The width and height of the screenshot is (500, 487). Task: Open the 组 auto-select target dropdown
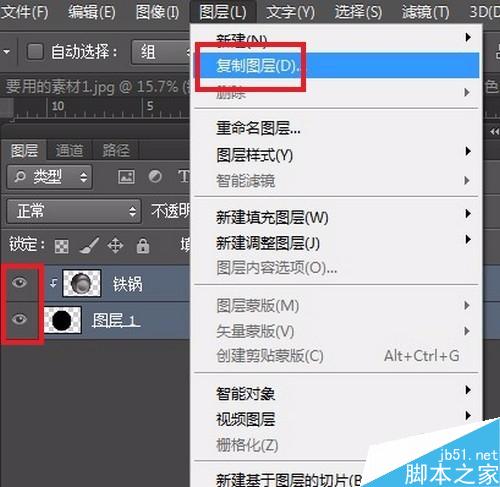point(161,52)
